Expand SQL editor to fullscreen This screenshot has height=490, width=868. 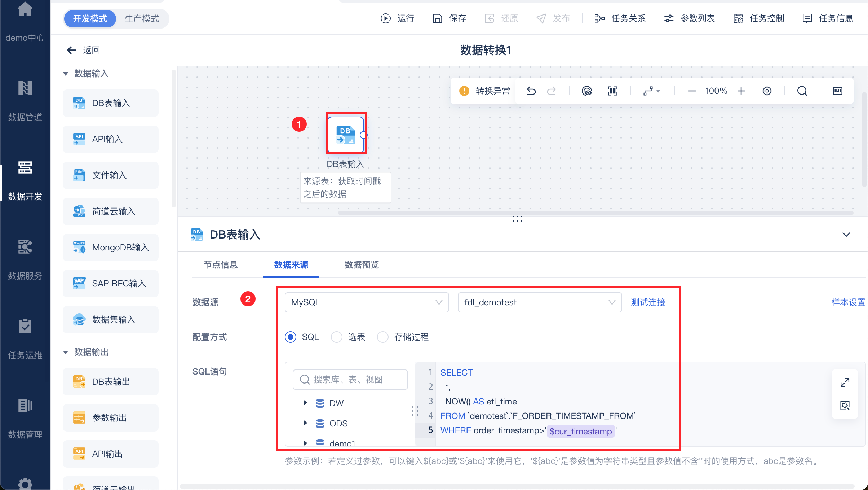click(x=845, y=382)
